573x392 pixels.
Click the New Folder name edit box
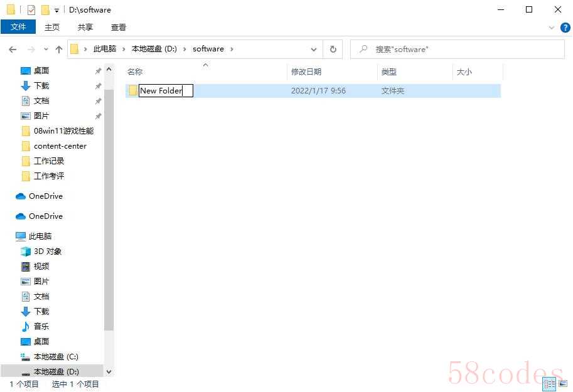coord(166,90)
